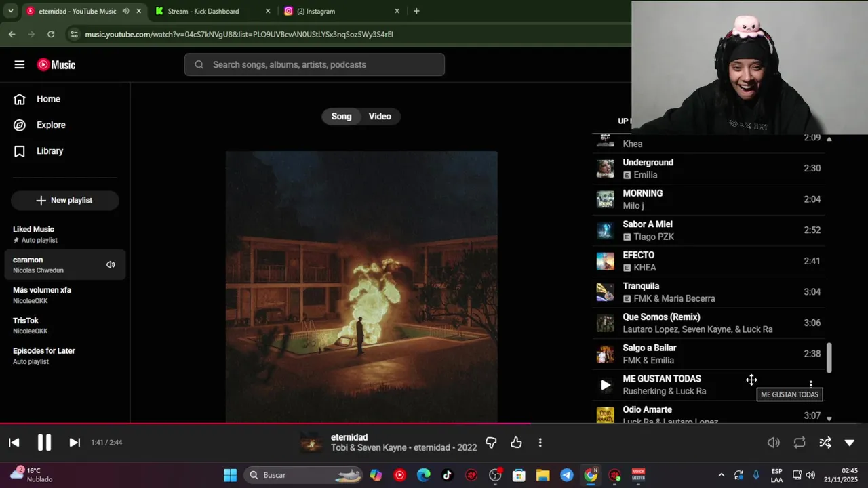Click speaker icon on caramon playlist
868x488 pixels.
(x=111, y=265)
